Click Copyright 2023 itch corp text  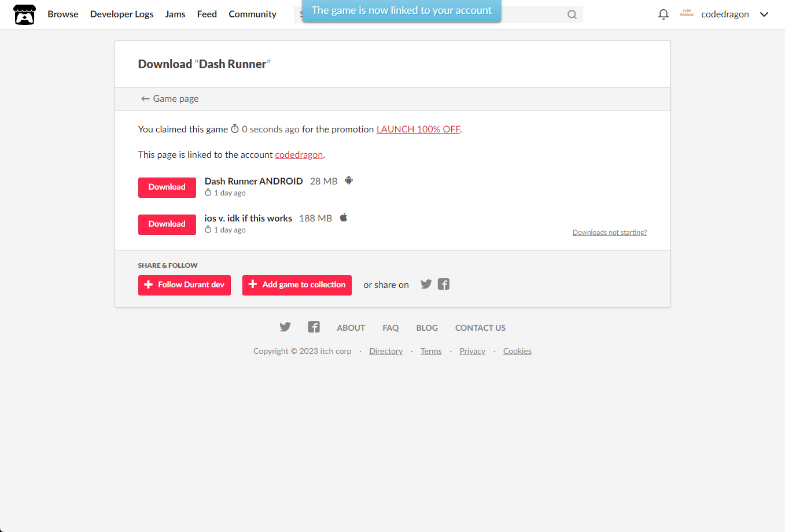coord(303,351)
